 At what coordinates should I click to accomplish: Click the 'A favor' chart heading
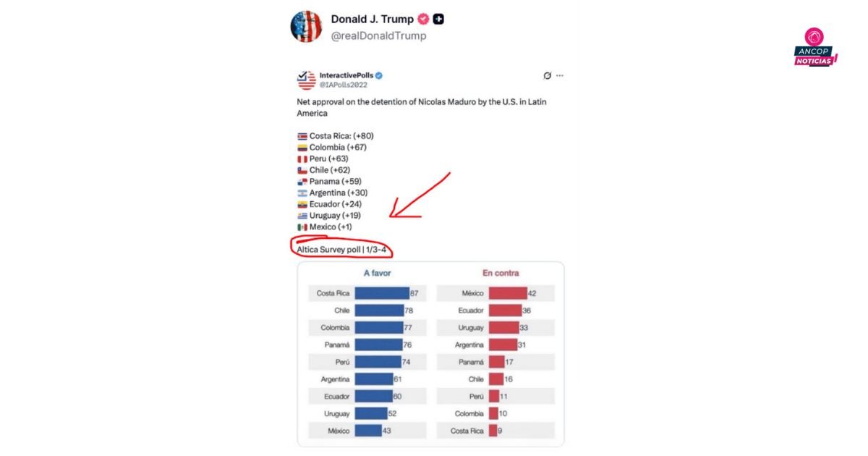click(x=377, y=273)
